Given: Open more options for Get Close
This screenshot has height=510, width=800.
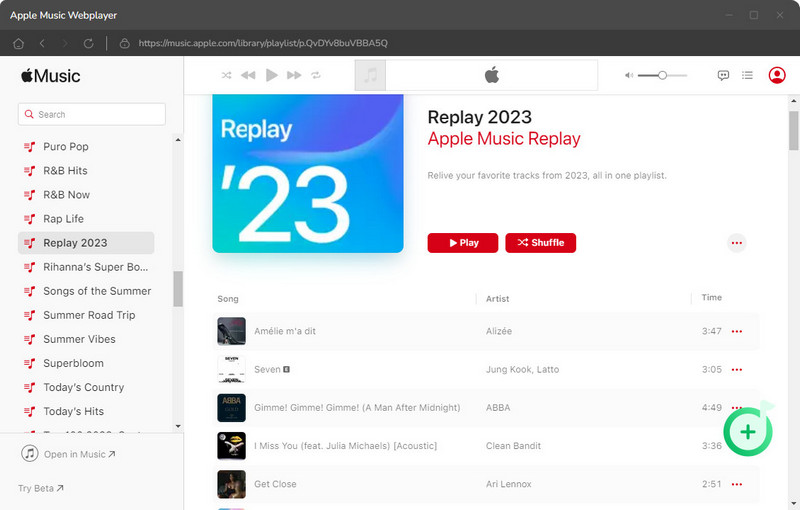Looking at the screenshot, I should point(737,484).
